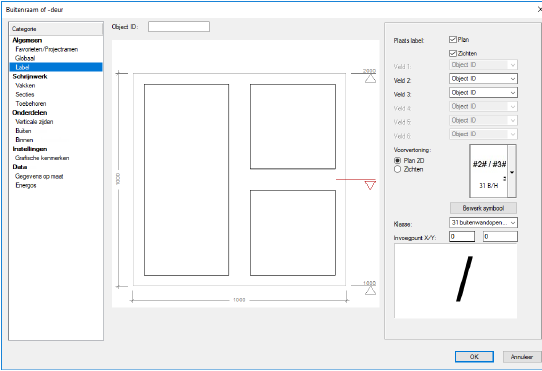Expand the Veld 3 Object ID dropdown
542x371 pixels.
[x=483, y=93]
